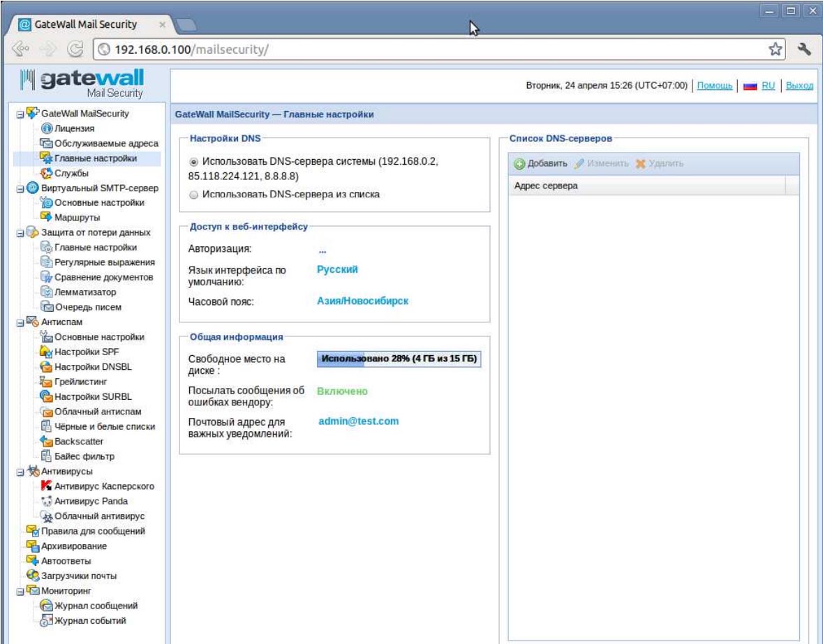
Task: Click the Загрузчики почты icon
Action: 33,576
